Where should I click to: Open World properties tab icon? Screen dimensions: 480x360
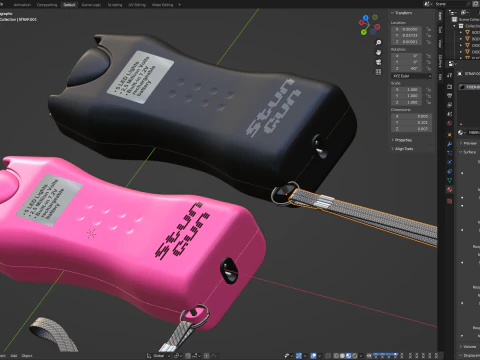pyautogui.click(x=450, y=123)
